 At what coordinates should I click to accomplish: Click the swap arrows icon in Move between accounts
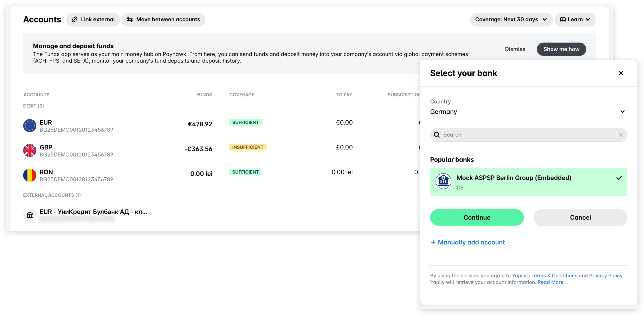click(x=130, y=19)
